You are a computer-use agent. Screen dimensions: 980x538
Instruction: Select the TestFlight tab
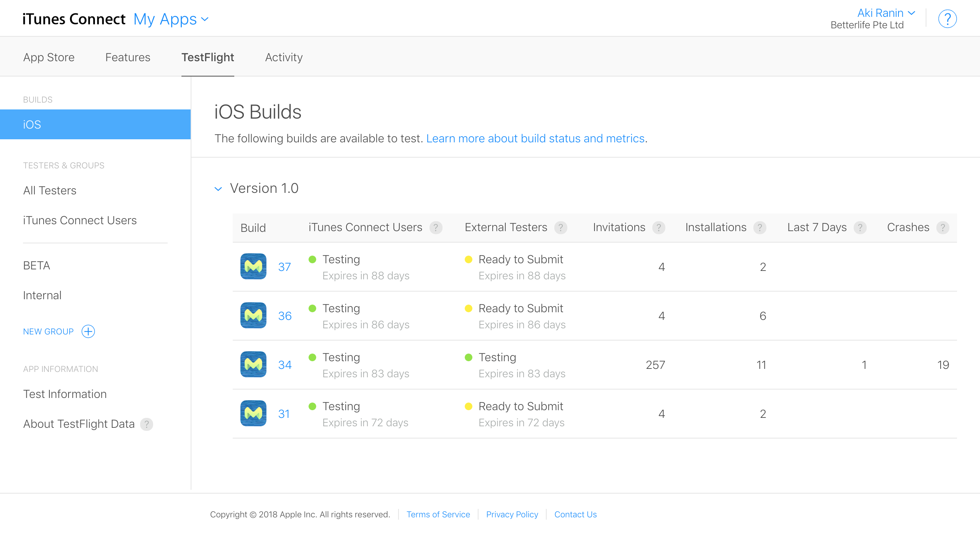208,57
